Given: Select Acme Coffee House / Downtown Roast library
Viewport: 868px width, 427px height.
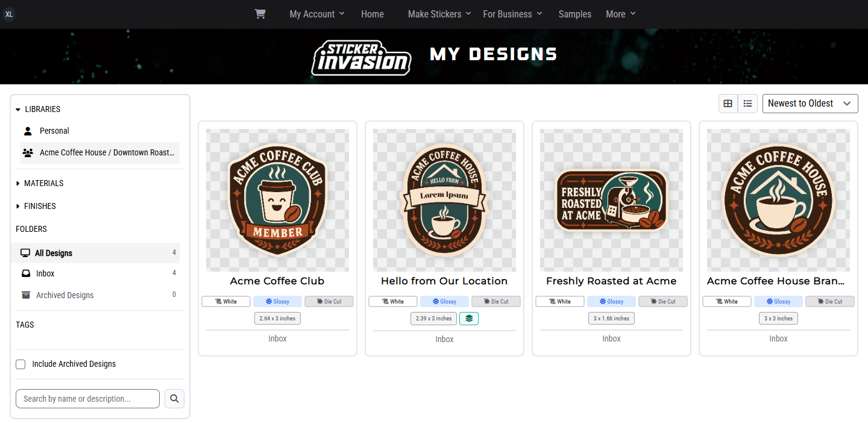Looking at the screenshot, I should tap(100, 153).
